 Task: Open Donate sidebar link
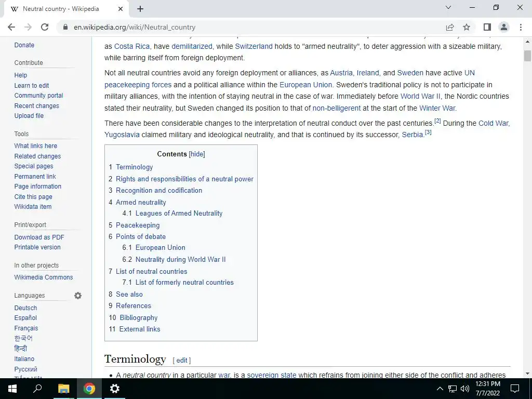[x=24, y=45]
